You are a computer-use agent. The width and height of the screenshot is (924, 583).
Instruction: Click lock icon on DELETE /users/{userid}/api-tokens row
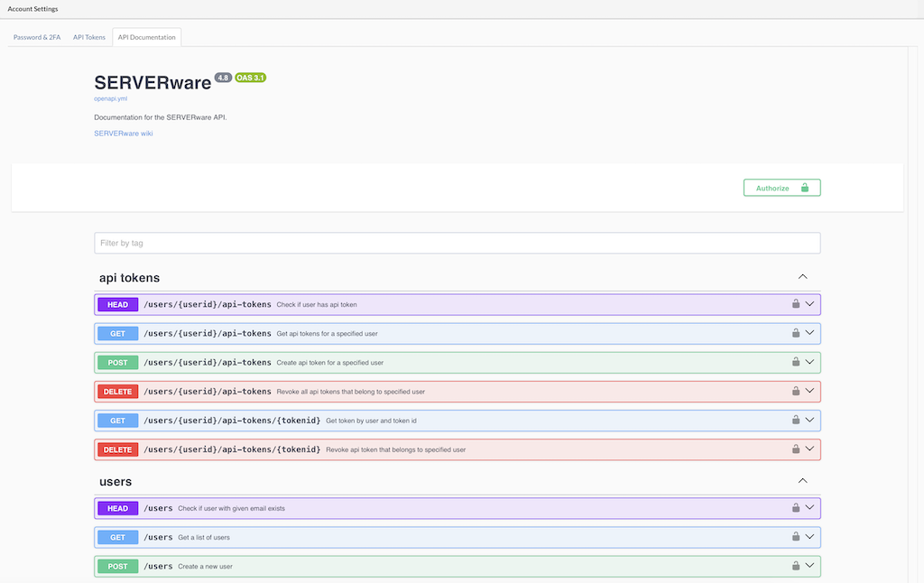coord(796,391)
